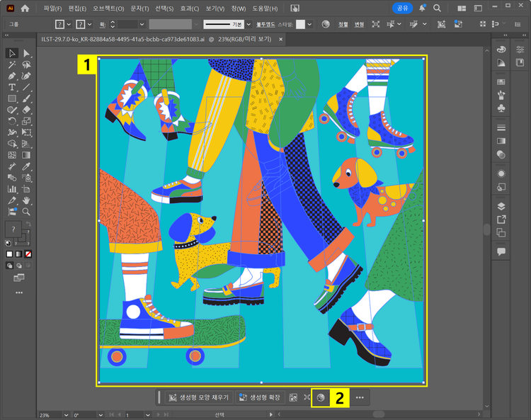Open the Layers panel icon
531x420 pixels.
[501, 206]
